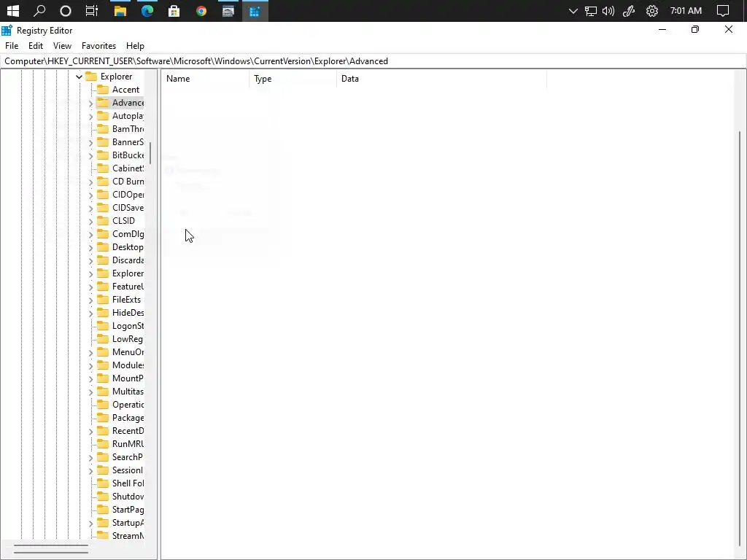Launch Microsoft Edge from the taskbar

coord(147,10)
